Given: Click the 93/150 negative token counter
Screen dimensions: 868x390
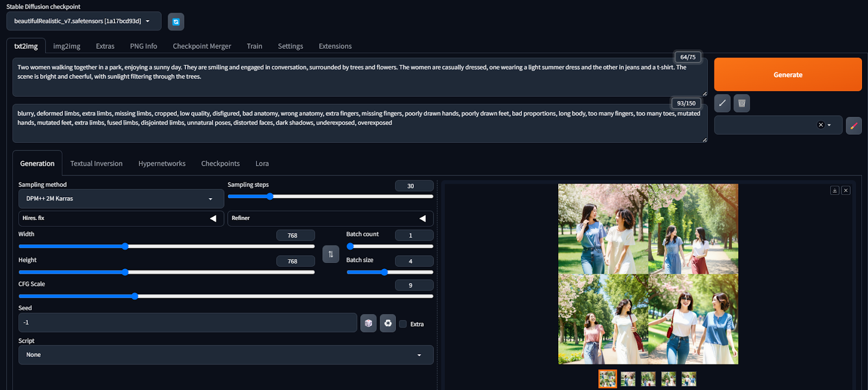Looking at the screenshot, I should [686, 103].
